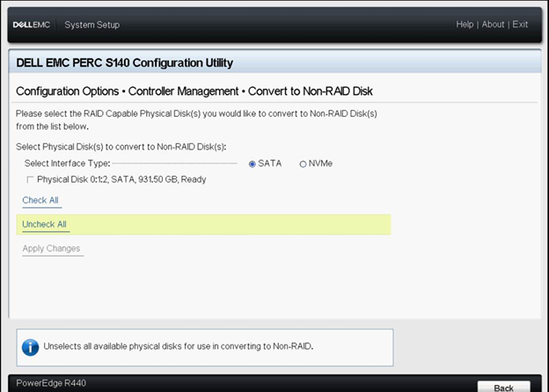Click the Check All link
Image resolution: width=549 pixels, height=392 pixels.
tap(40, 200)
